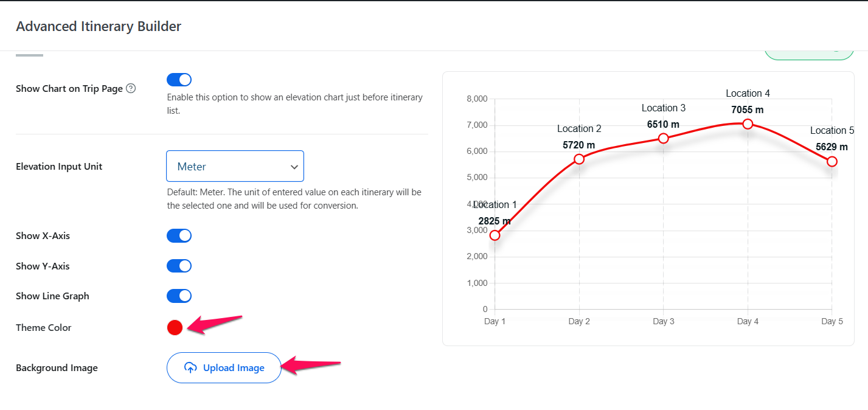Click the Location 5 data point marker
868x410 pixels.
[x=832, y=161]
